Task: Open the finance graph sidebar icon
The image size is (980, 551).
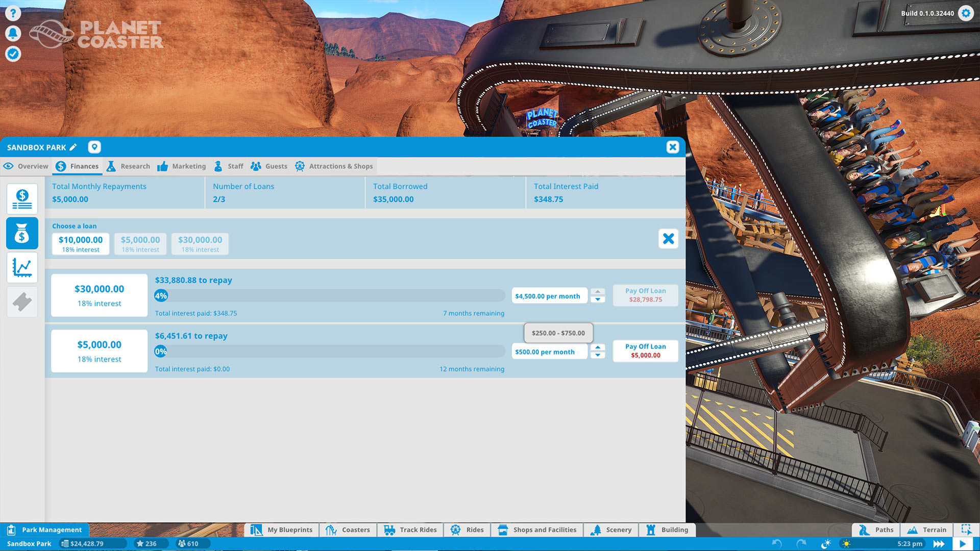Action: click(22, 267)
